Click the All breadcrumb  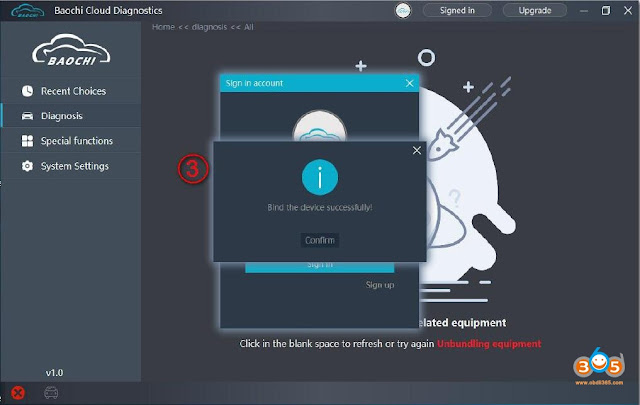tap(249, 27)
